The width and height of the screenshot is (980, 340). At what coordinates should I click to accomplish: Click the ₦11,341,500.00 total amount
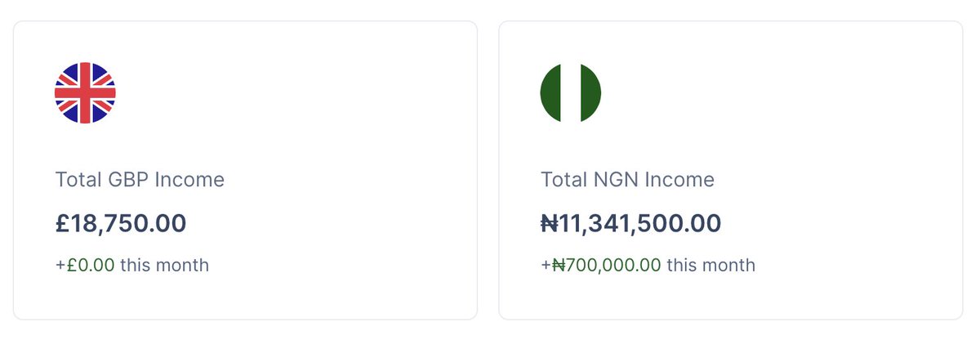click(x=630, y=223)
